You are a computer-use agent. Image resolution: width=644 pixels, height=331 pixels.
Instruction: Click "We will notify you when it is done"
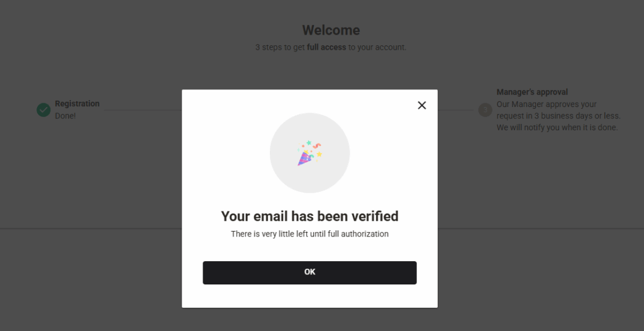[x=557, y=128]
